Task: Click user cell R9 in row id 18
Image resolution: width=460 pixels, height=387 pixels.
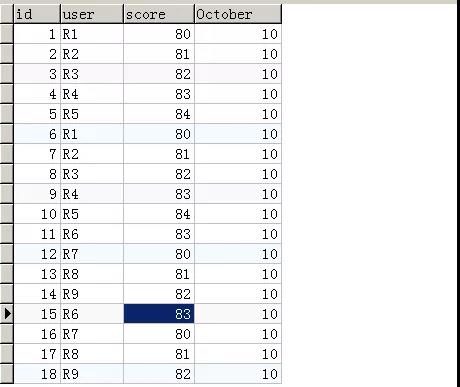Action: coord(92,374)
